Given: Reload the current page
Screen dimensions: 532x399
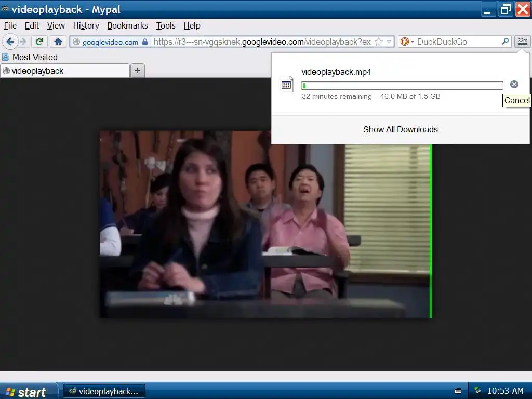Looking at the screenshot, I should click(39, 42).
